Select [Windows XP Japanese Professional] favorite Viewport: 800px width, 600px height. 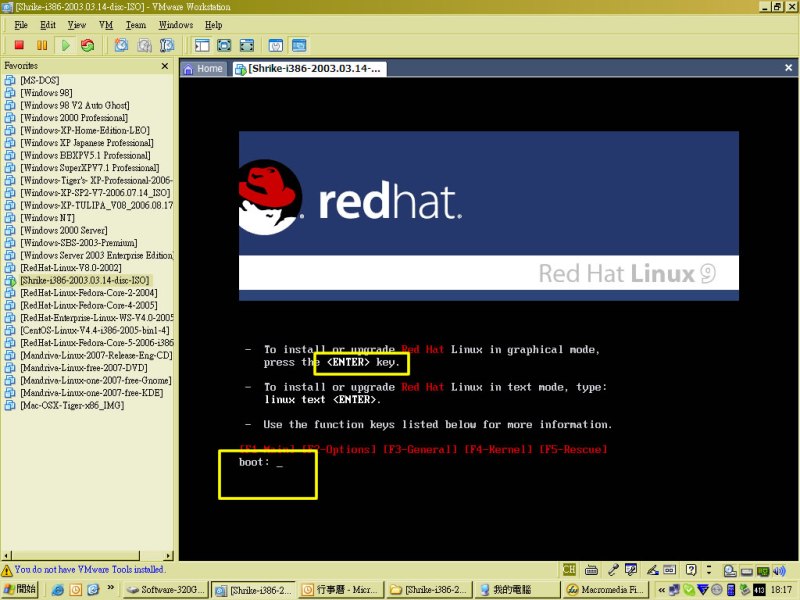[86, 143]
